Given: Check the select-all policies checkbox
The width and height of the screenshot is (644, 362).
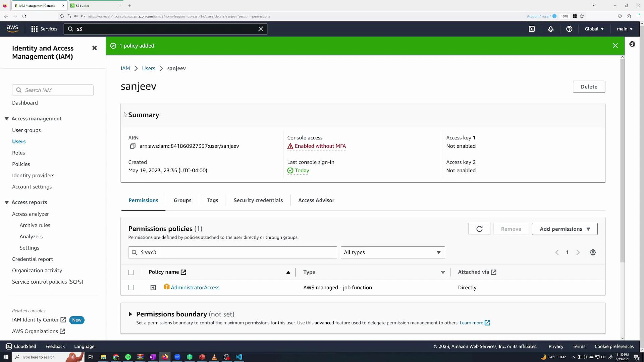Looking at the screenshot, I should click(131, 273).
